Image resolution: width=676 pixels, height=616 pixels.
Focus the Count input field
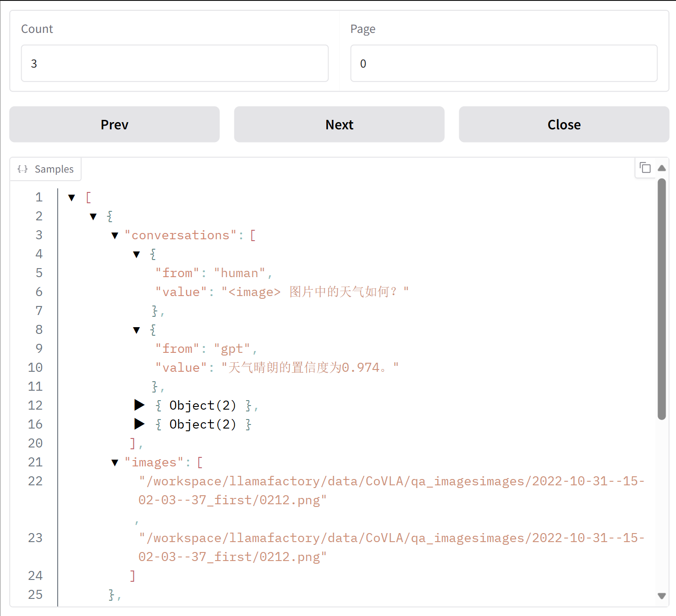[x=174, y=64]
